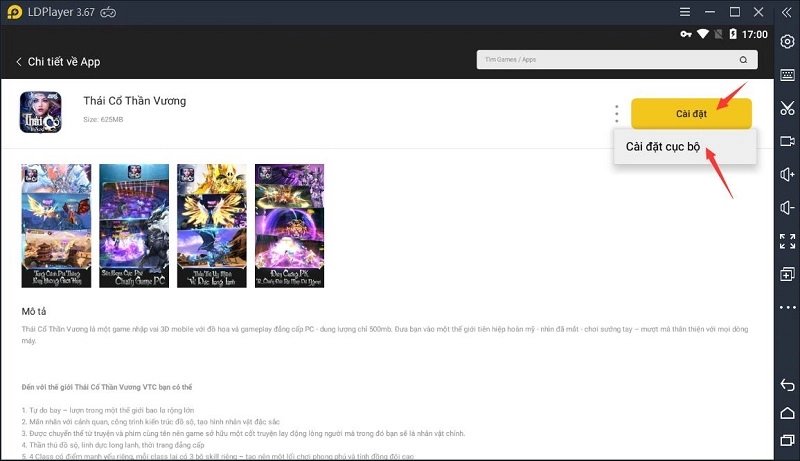
Task: Collapse the sidebar with double chevron
Action: point(786,12)
